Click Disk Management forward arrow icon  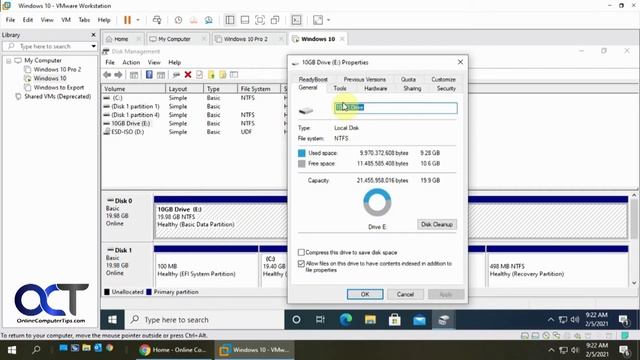[x=118, y=75]
